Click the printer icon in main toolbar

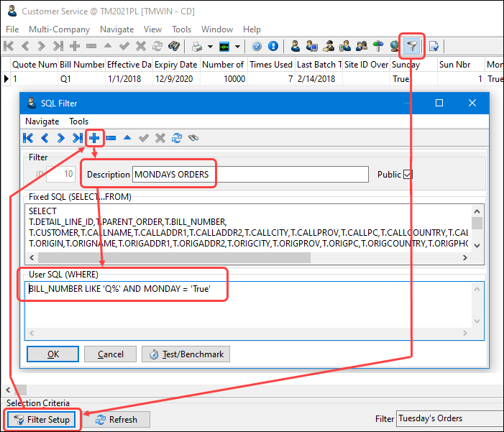click(196, 46)
